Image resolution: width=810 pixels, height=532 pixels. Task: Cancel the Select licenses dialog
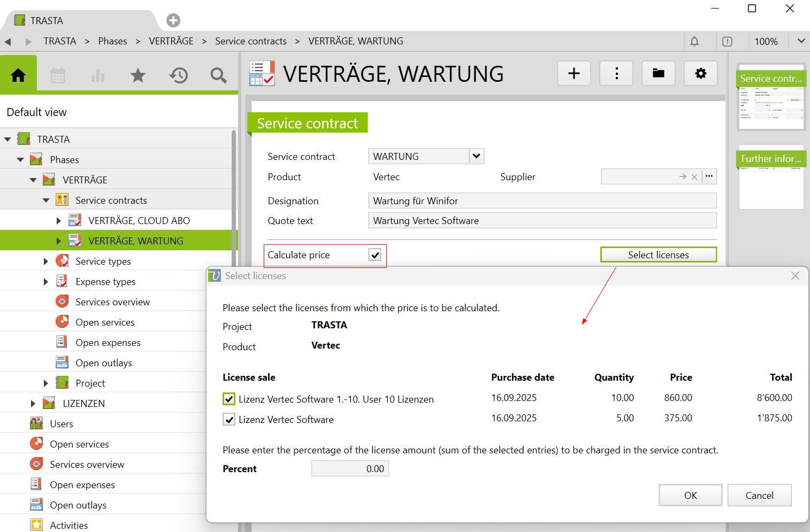(x=759, y=495)
